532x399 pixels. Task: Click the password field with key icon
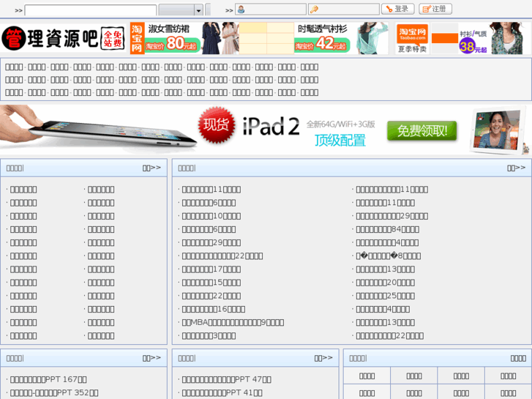(343, 10)
